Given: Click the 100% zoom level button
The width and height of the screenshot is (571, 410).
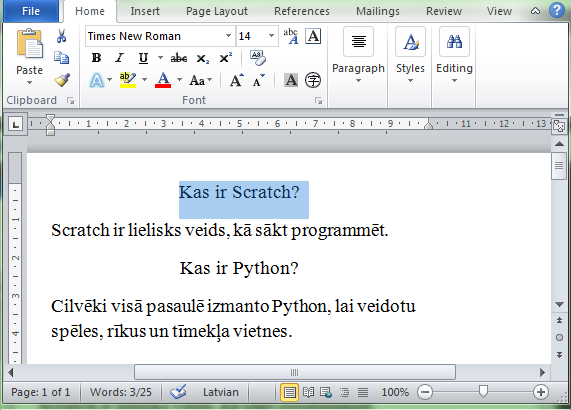Looking at the screenshot, I should 395,392.
